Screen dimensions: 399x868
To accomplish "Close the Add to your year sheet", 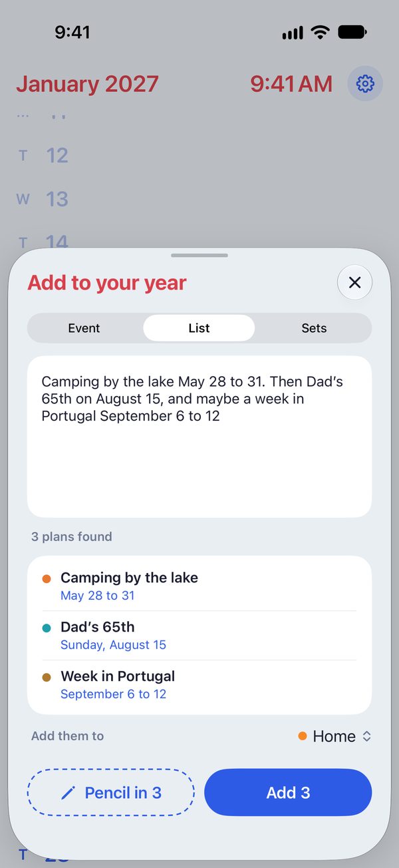I will click(x=354, y=282).
